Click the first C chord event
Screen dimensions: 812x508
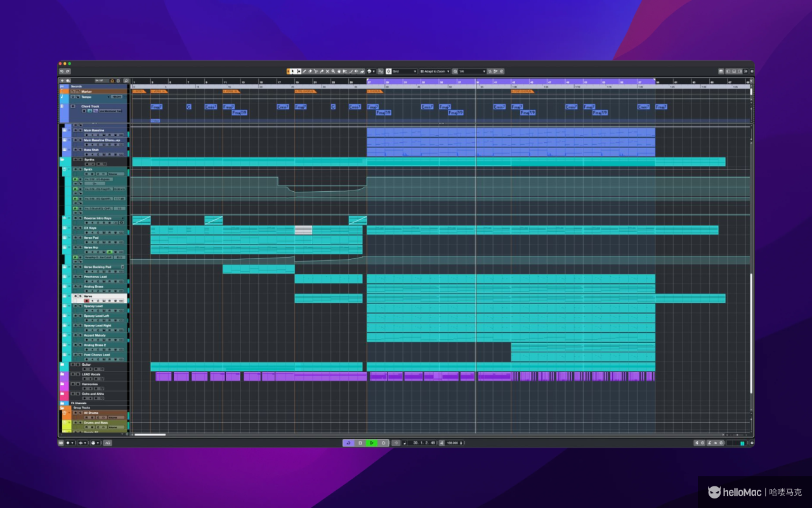click(x=189, y=107)
